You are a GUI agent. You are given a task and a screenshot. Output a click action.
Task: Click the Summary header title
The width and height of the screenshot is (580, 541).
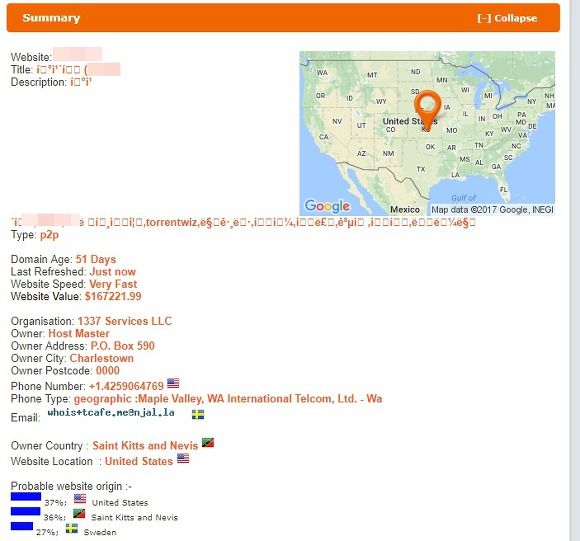[x=51, y=18]
